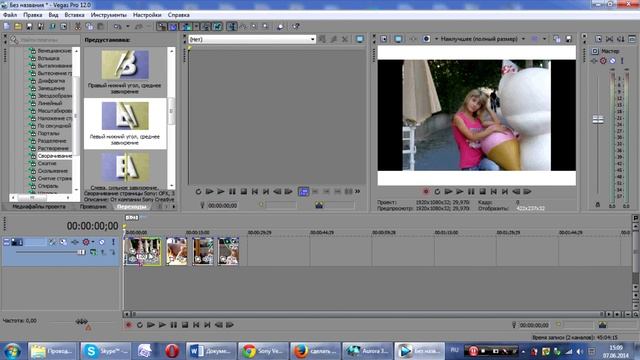The image size is (640, 360).
Task: Select Порталы transition in tree
Action: pos(49,133)
